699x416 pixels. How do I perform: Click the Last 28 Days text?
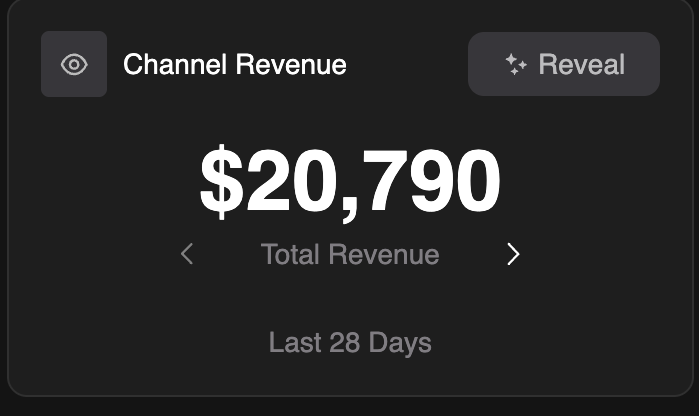coord(350,342)
